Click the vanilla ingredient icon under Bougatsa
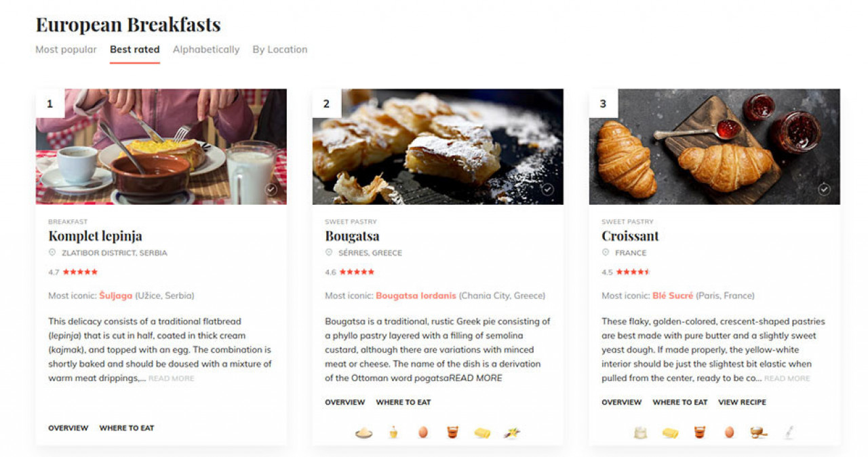Viewport: 868px width, 457px height. click(x=511, y=432)
